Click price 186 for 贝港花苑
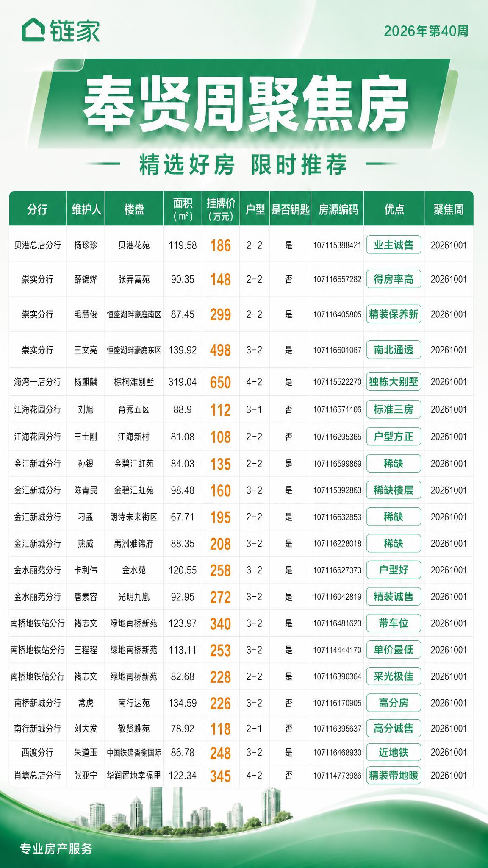Viewport: 488px width, 868px height. coord(221,245)
